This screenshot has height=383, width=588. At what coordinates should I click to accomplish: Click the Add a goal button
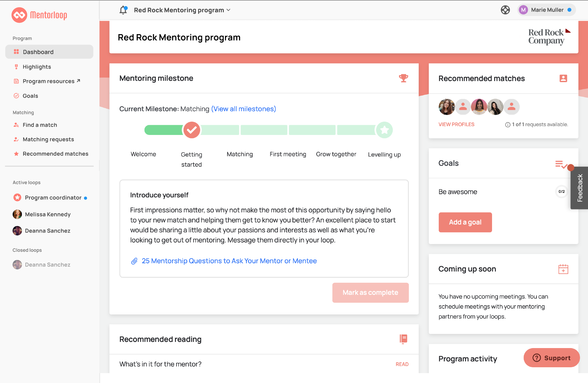[x=465, y=222]
